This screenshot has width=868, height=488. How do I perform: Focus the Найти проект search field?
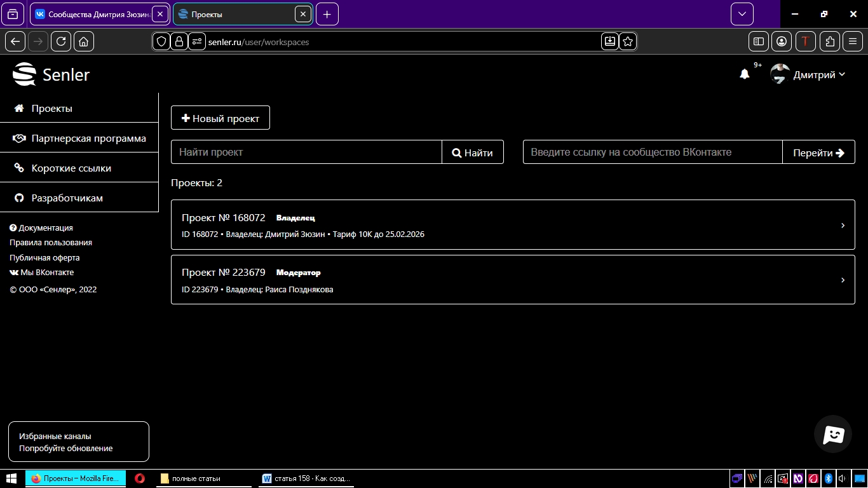(306, 152)
